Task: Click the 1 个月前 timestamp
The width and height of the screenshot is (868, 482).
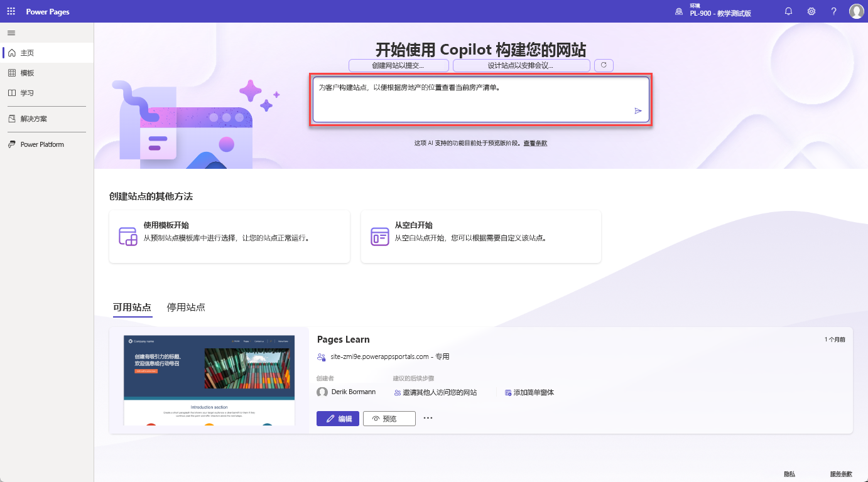Action: (x=835, y=340)
